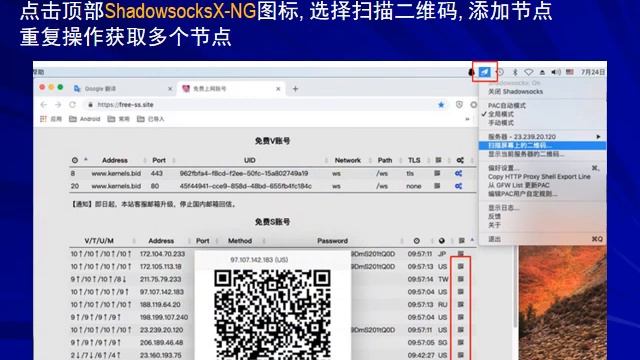This screenshot has width=640, height=360.
Task: Select 编辑PAC用户自定规则 menu item
Action: (x=522, y=194)
